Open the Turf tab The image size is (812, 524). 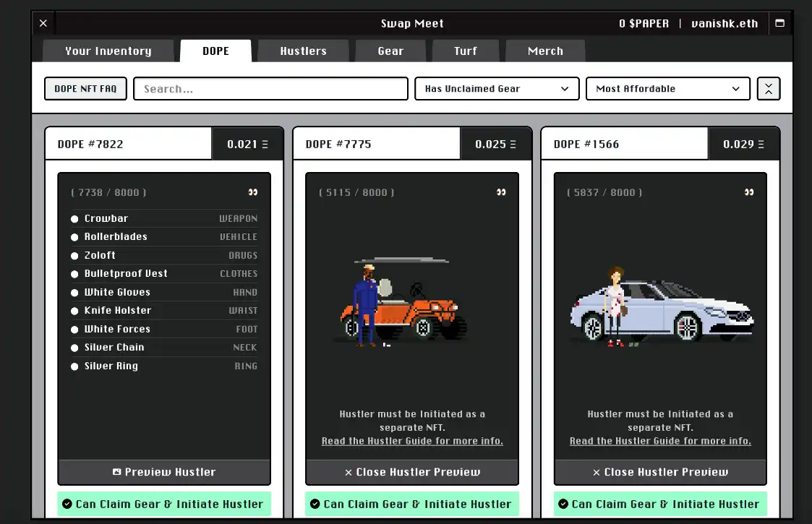tap(466, 51)
